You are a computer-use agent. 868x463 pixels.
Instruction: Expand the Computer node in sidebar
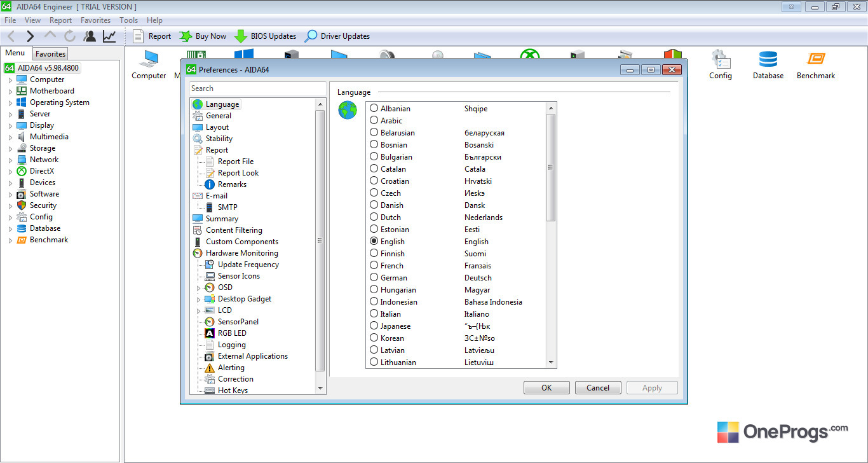pos(10,80)
